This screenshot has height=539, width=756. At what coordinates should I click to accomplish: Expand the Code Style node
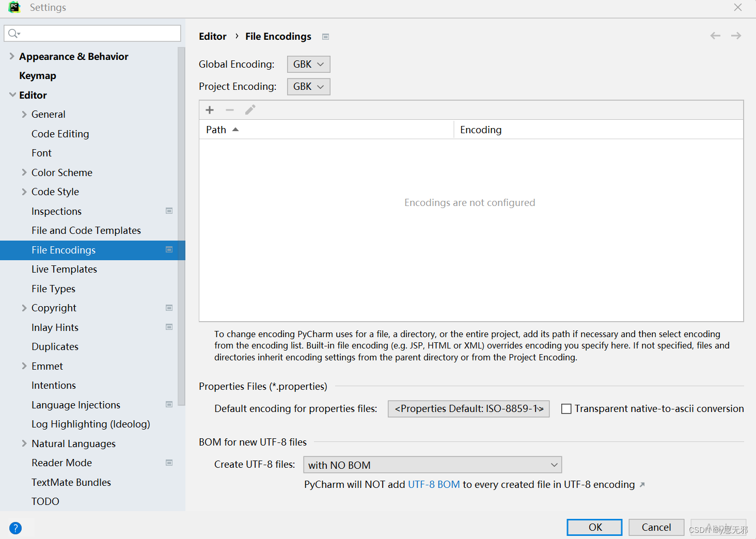click(x=24, y=192)
